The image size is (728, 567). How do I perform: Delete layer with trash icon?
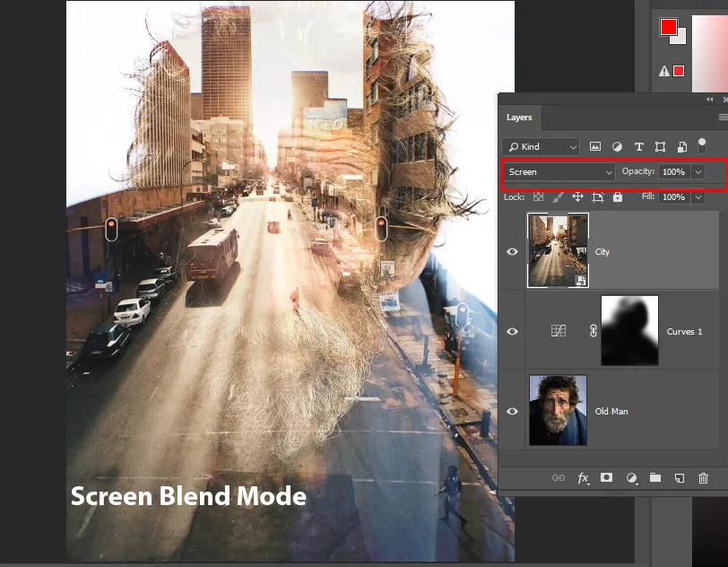pos(704,478)
